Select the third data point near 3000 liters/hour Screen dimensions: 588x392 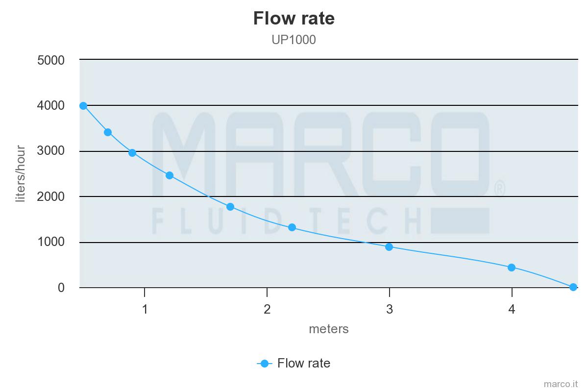(x=132, y=153)
